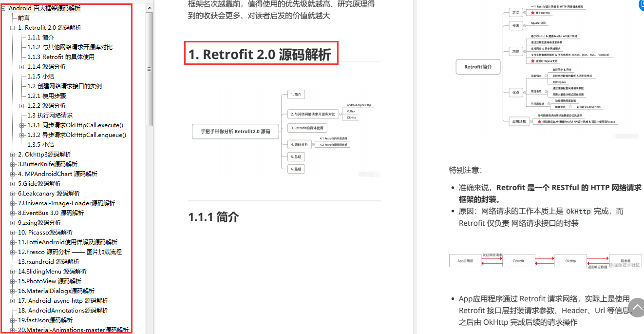
Task: Expand the 1.3.2 异步请求OkHttpCall.enqueue() node
Action: pos(22,135)
